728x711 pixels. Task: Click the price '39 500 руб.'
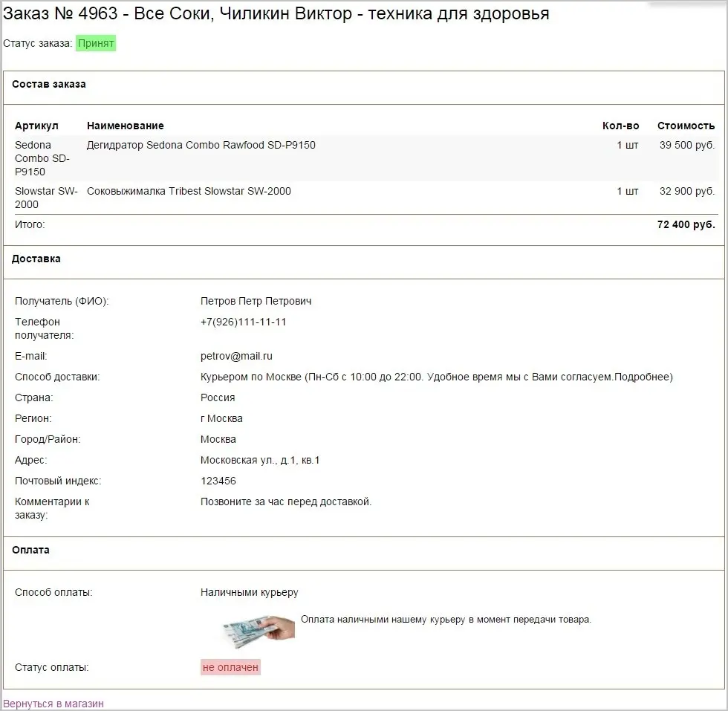point(687,145)
